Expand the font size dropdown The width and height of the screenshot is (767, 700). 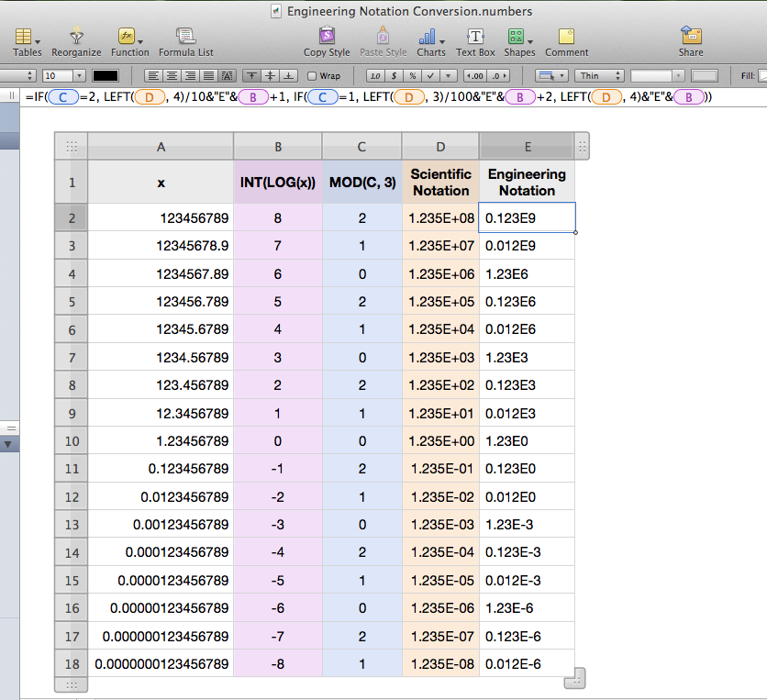(x=79, y=76)
